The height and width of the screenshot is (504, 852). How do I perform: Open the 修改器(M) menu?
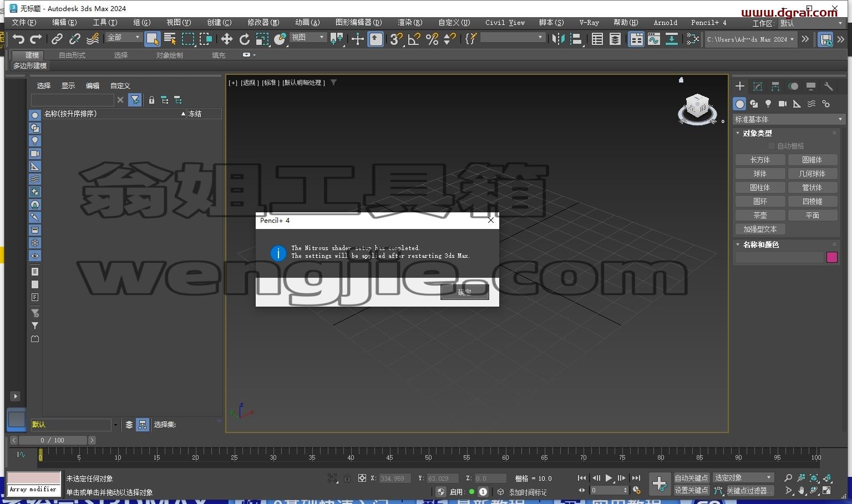pyautogui.click(x=263, y=23)
